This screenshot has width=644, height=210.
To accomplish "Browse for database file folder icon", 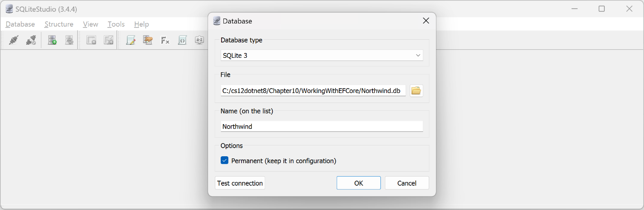I will coord(416,91).
